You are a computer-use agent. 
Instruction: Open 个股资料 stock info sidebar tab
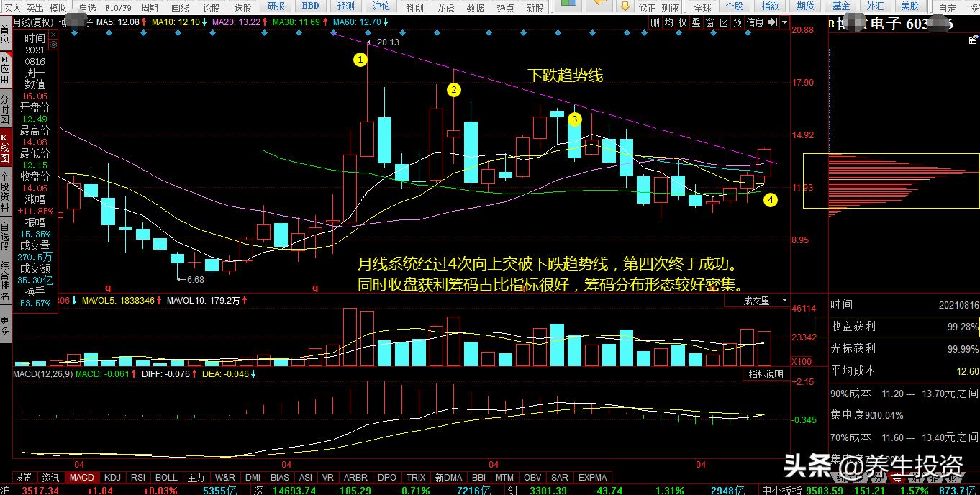pos(5,191)
